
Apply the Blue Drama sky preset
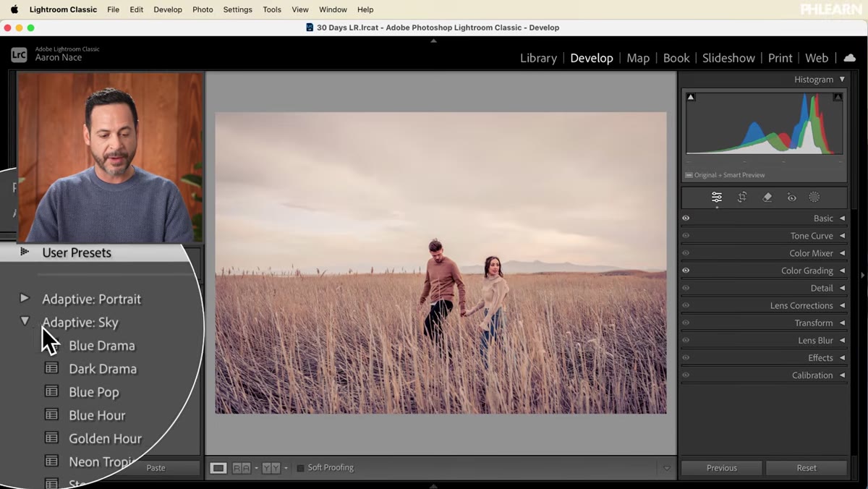102,346
